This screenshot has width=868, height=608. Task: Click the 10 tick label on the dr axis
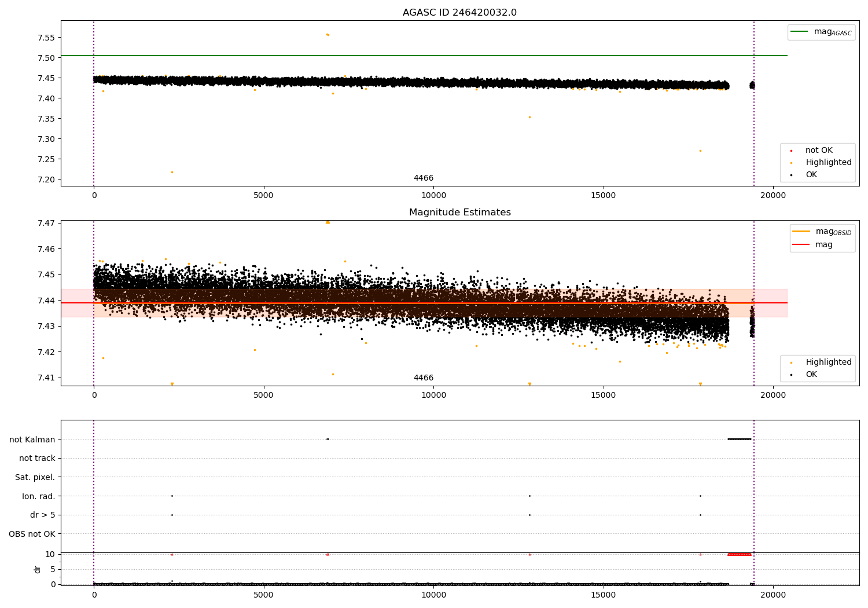tap(50, 554)
